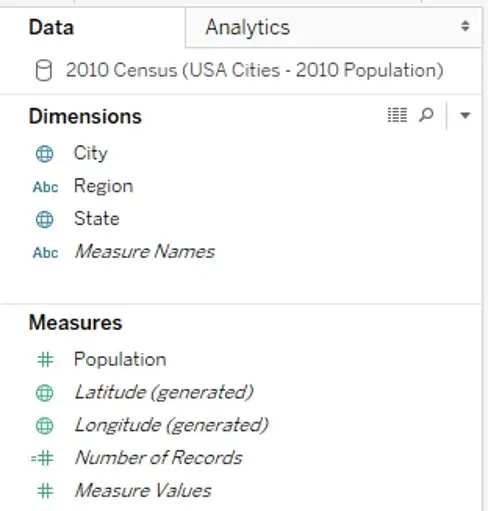Click the globe icon beside City

[44, 154]
